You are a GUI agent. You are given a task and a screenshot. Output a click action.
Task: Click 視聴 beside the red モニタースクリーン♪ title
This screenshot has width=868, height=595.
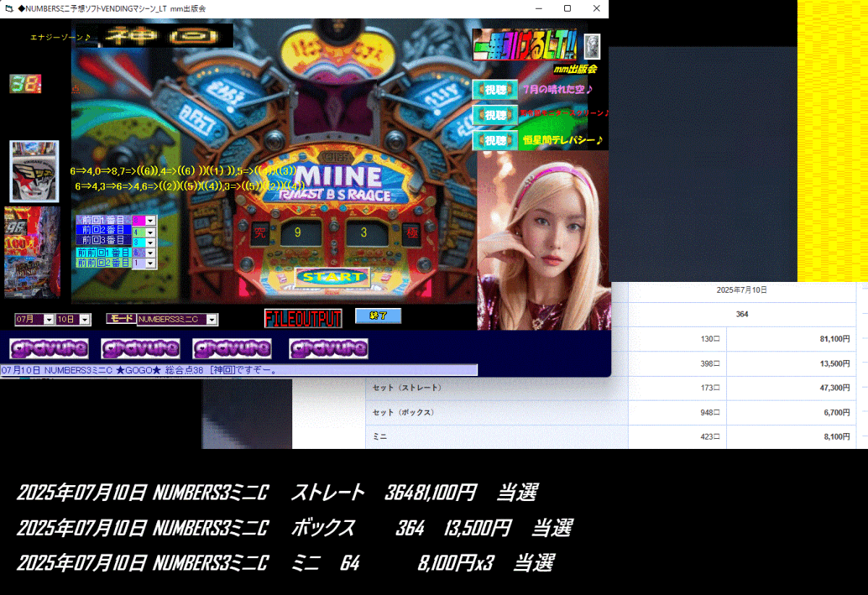coord(495,115)
